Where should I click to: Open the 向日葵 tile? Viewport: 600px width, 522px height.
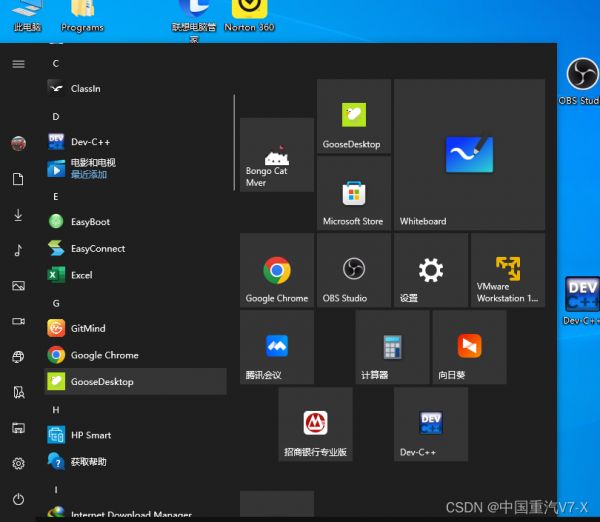tap(470, 347)
